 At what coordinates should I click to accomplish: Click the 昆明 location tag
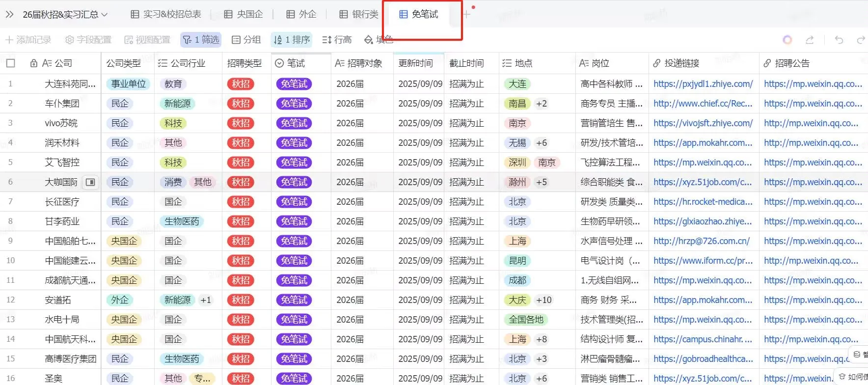(x=517, y=261)
